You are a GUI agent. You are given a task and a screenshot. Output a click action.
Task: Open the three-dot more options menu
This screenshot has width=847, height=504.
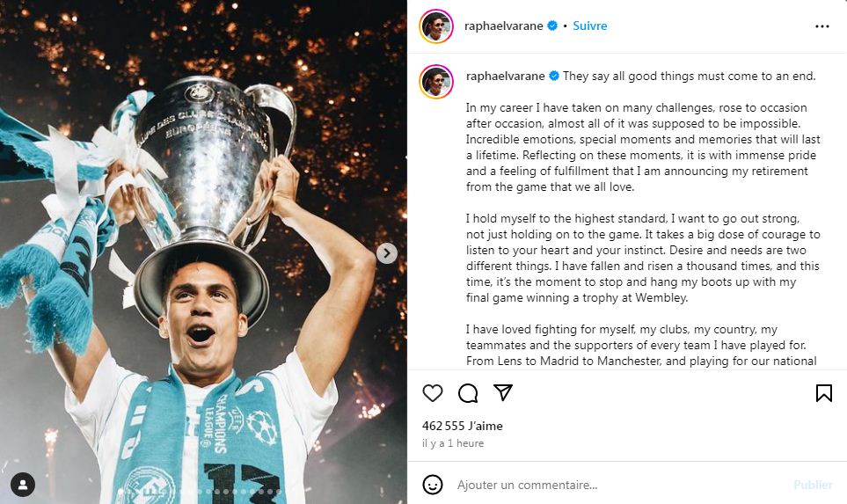[821, 26]
